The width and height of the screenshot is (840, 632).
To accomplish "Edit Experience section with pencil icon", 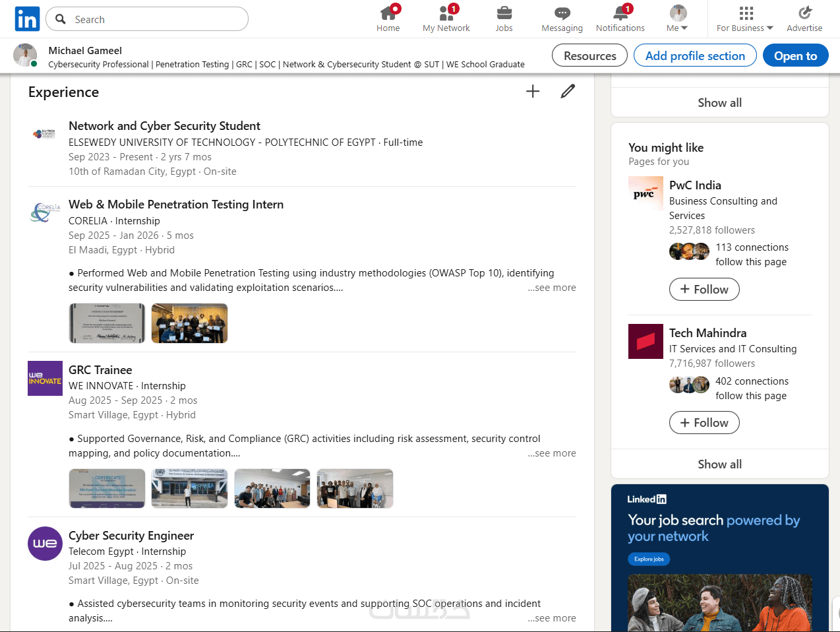I will 568,92.
